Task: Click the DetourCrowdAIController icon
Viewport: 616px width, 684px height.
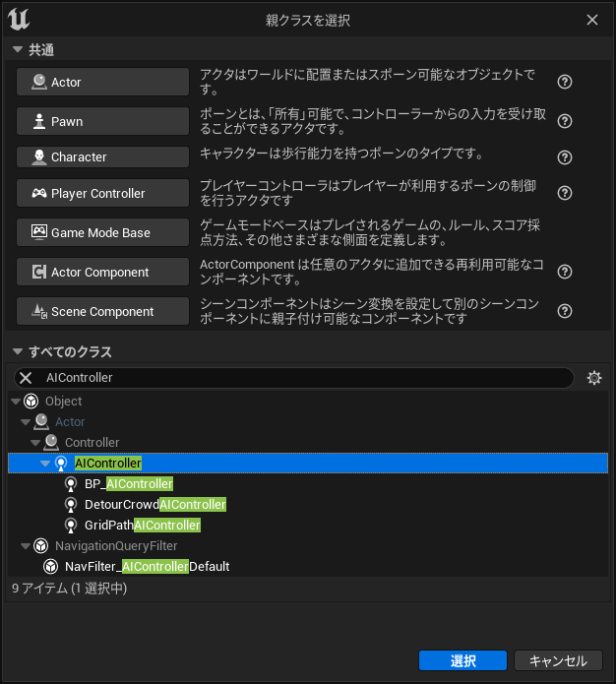Action: pos(71,504)
